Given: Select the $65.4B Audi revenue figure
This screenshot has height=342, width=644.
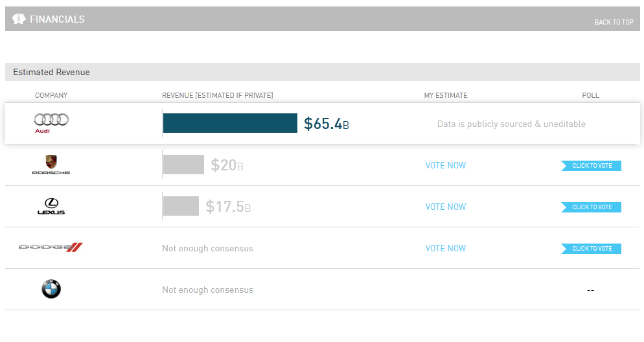Looking at the screenshot, I should click(326, 124).
